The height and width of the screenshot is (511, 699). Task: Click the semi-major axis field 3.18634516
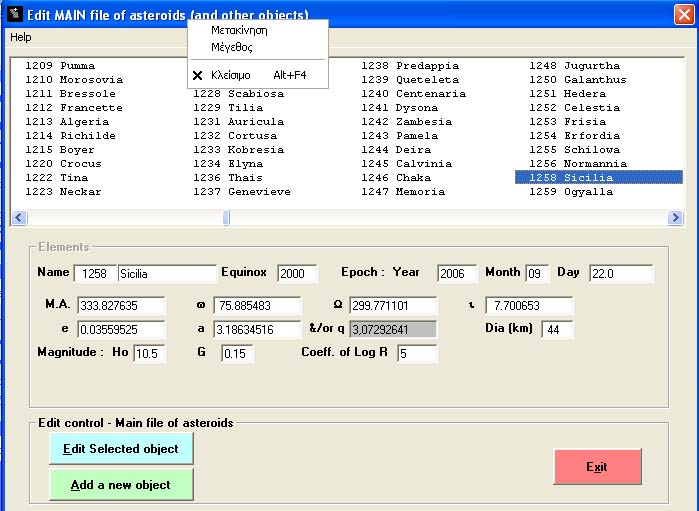coord(257,330)
